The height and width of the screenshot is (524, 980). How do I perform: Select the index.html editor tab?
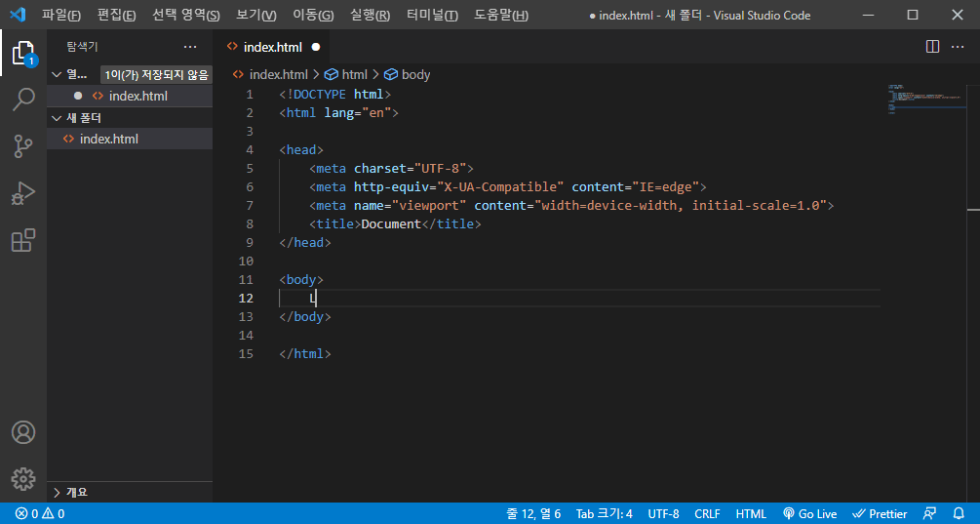click(272, 47)
